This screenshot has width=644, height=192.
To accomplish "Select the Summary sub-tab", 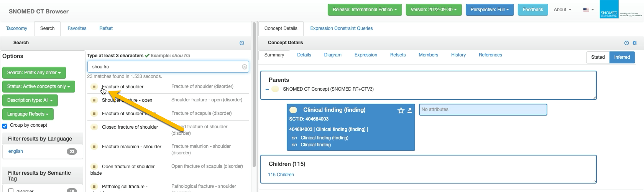I will (x=274, y=55).
